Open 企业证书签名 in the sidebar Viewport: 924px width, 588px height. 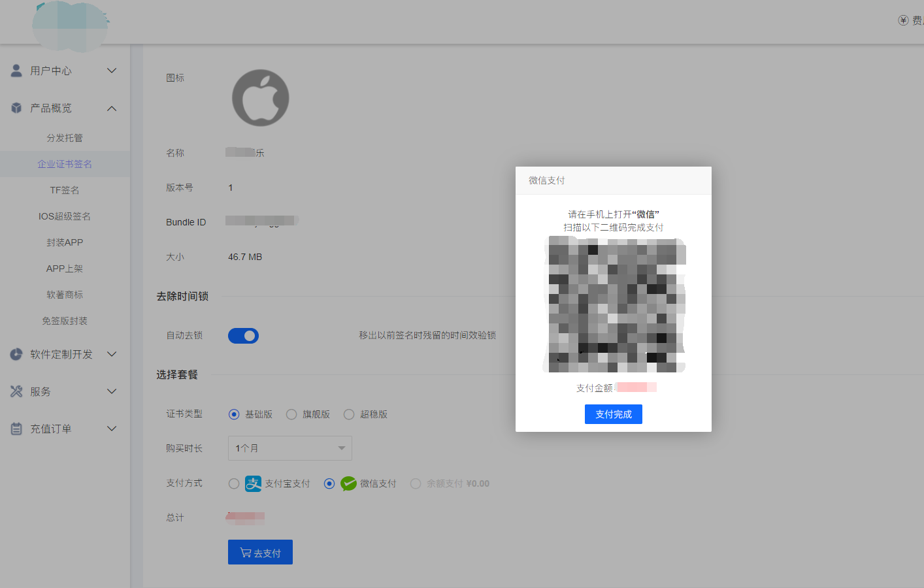65,164
